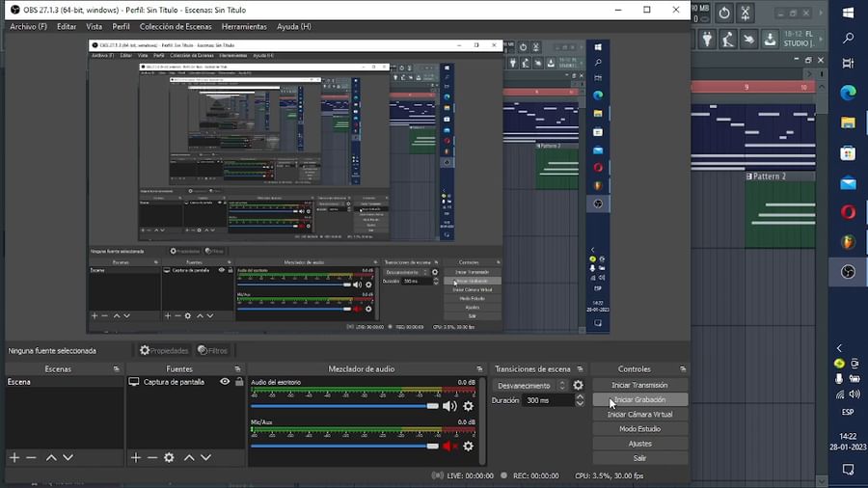Enable Modo Estudio
This screenshot has height=488, width=868.
(x=640, y=429)
